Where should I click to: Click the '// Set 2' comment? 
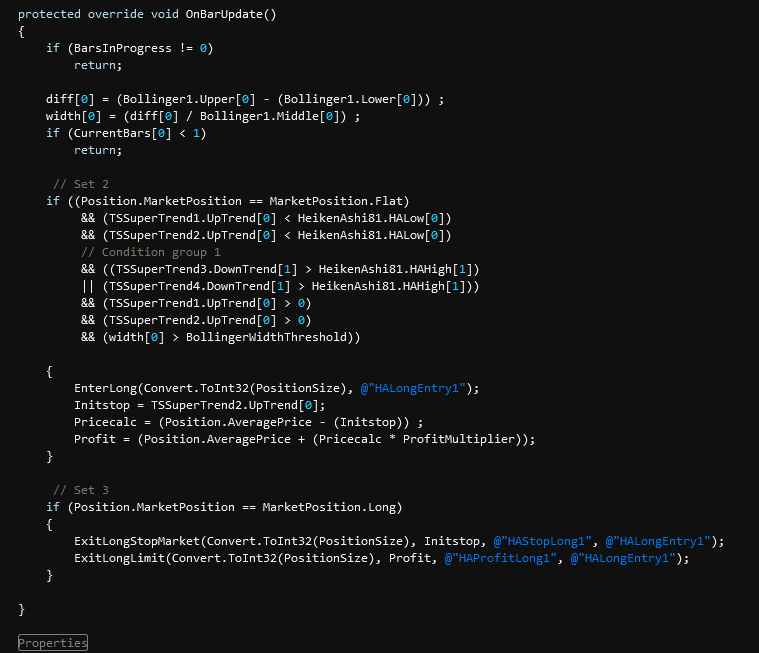[x=81, y=184]
